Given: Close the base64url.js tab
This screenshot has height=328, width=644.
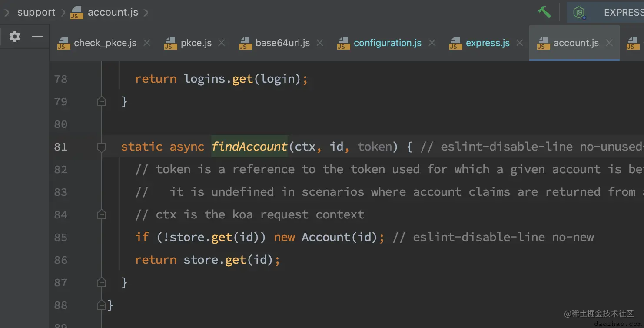Looking at the screenshot, I should pos(320,43).
